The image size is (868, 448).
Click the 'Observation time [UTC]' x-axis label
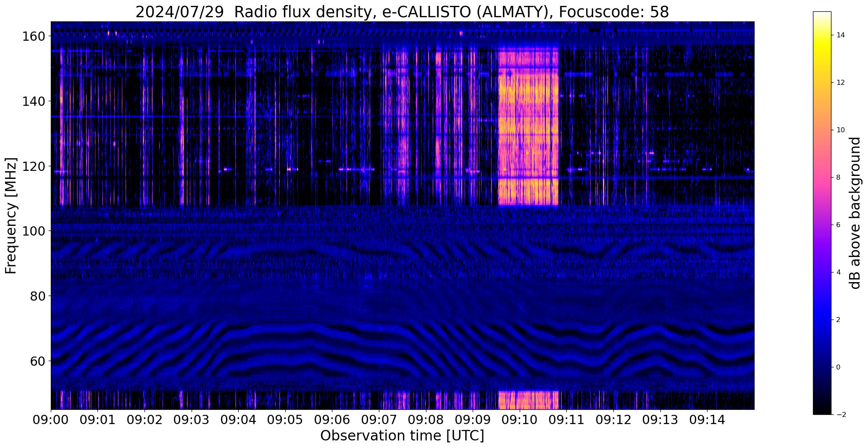click(402, 436)
